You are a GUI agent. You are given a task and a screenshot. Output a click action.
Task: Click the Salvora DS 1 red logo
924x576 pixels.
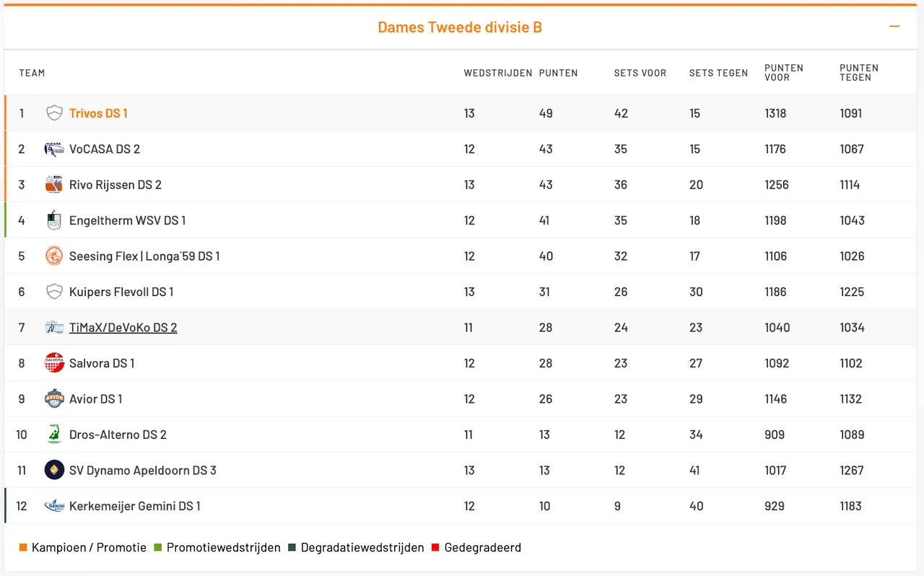54,363
